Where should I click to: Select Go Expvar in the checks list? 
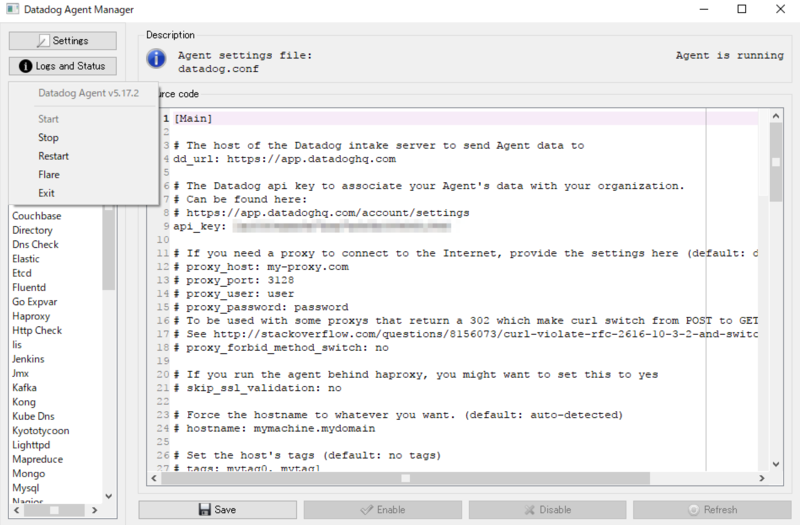click(35, 302)
